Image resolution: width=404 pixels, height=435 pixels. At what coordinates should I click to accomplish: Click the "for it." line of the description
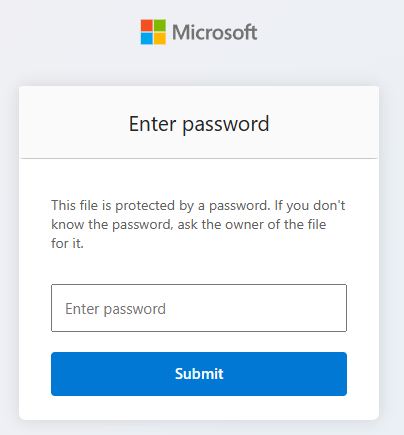(67, 243)
